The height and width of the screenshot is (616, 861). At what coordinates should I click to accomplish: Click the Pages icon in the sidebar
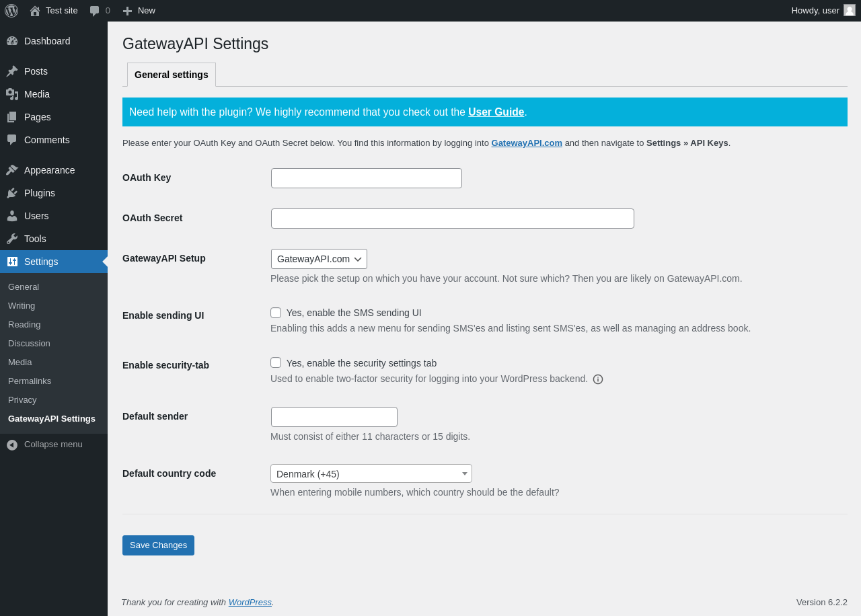pos(12,117)
